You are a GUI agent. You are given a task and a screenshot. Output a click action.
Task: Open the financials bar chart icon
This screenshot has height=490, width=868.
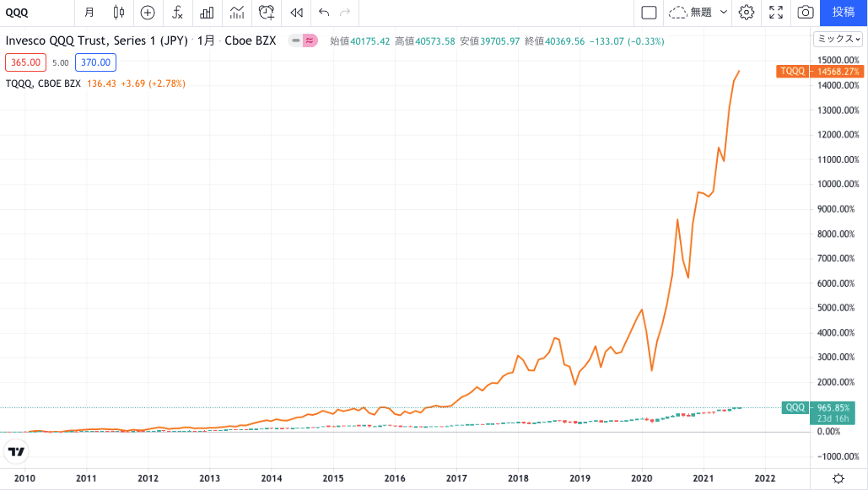pos(207,13)
